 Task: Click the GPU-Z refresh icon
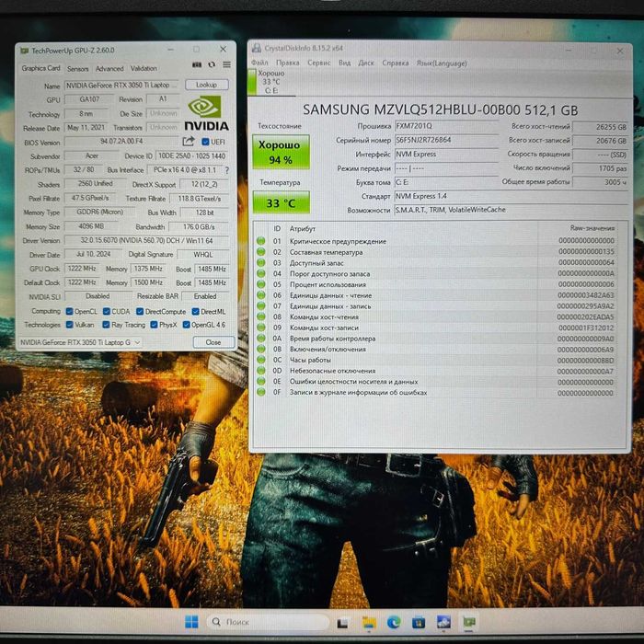point(212,64)
